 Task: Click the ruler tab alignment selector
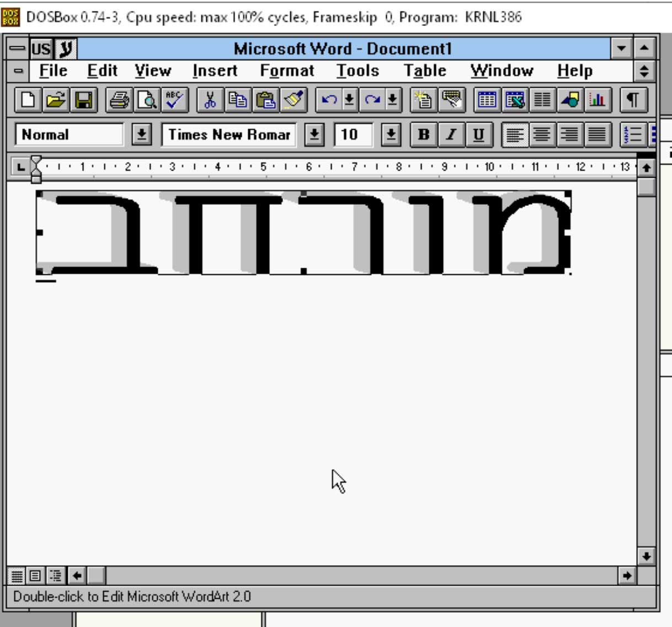(20, 167)
